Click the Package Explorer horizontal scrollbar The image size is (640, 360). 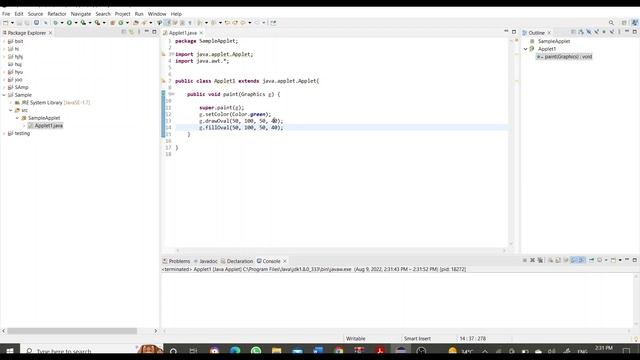pos(72,331)
